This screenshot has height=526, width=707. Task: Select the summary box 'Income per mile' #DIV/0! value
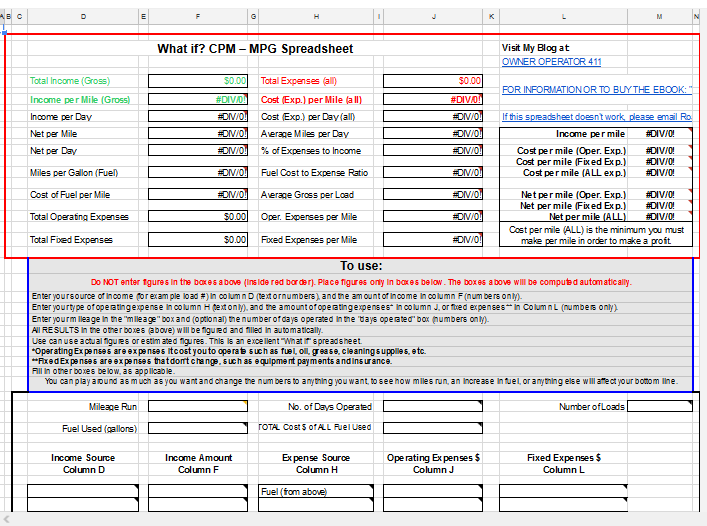tap(660, 133)
